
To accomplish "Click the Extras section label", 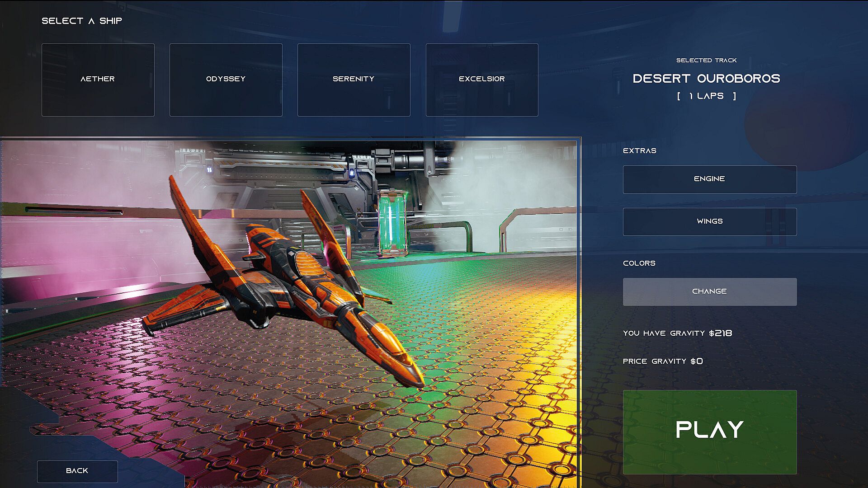I will coord(639,151).
